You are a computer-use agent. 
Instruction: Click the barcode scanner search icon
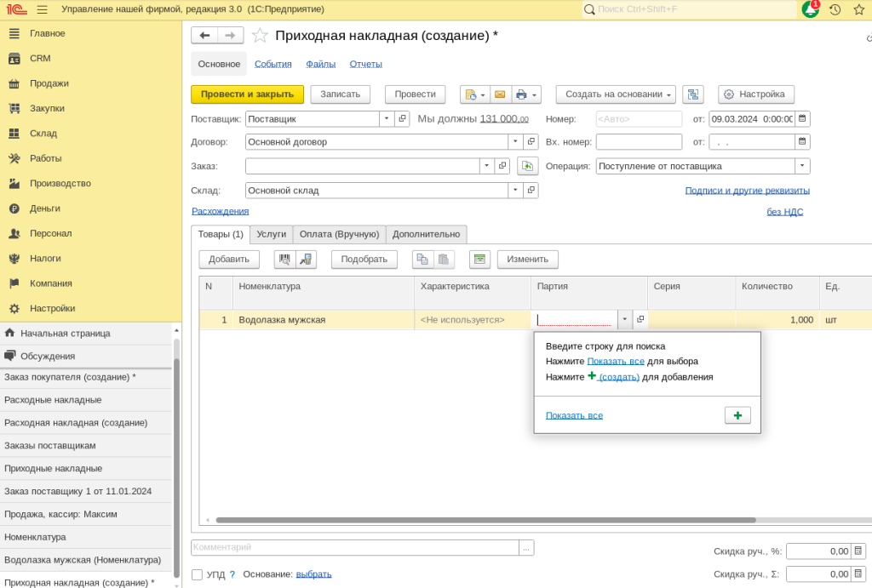284,260
